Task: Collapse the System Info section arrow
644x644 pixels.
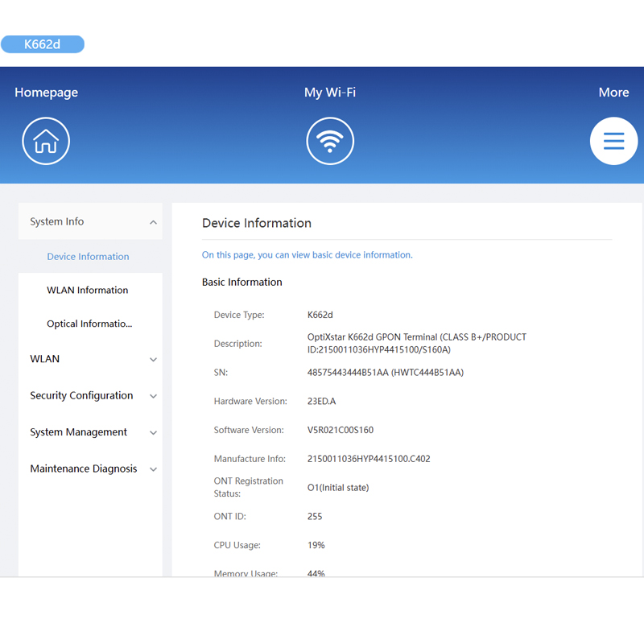Action: (153, 222)
